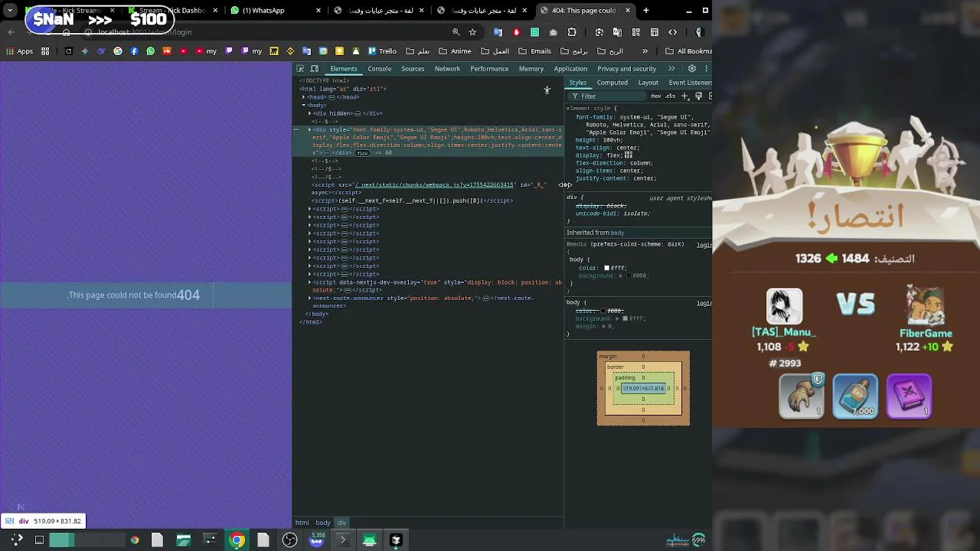Click the FiberGame player avatar
The image size is (980, 551).
(x=926, y=306)
